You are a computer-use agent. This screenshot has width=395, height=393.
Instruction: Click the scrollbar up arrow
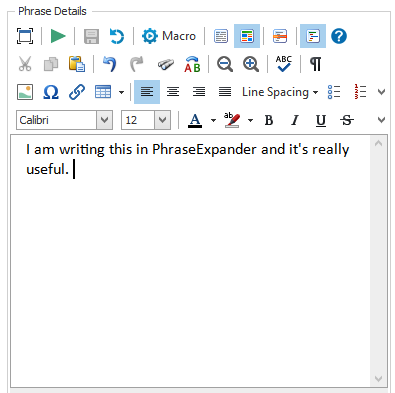tap(378, 144)
